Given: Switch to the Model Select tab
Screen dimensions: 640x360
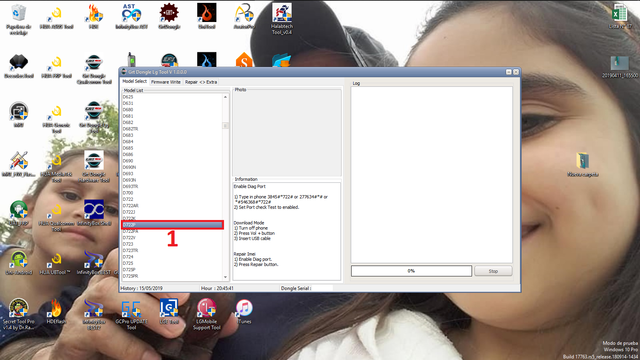Looking at the screenshot, I should tap(135, 82).
